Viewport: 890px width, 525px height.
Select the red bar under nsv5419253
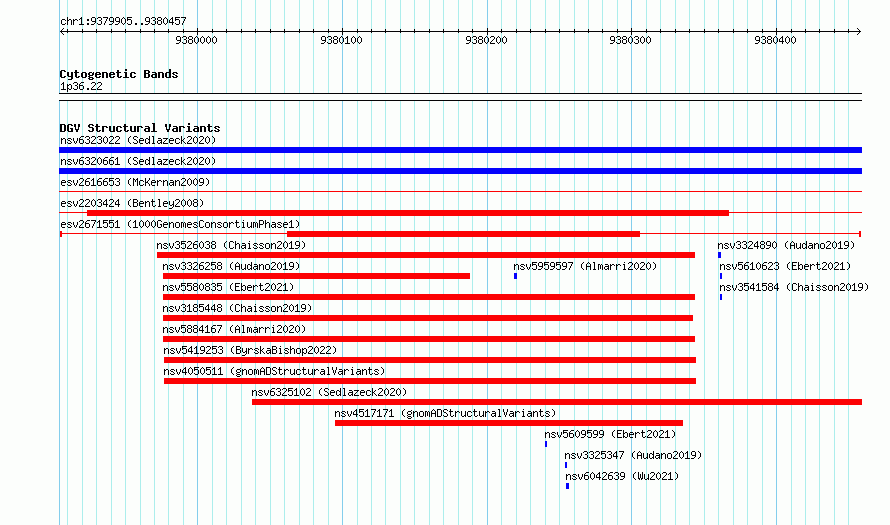[430, 360]
